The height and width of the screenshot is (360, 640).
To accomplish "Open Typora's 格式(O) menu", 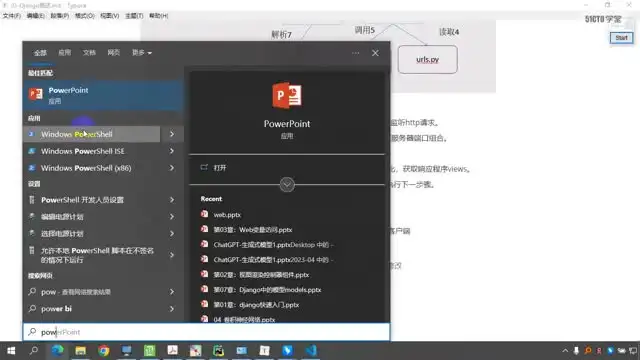I will tap(84, 16).
